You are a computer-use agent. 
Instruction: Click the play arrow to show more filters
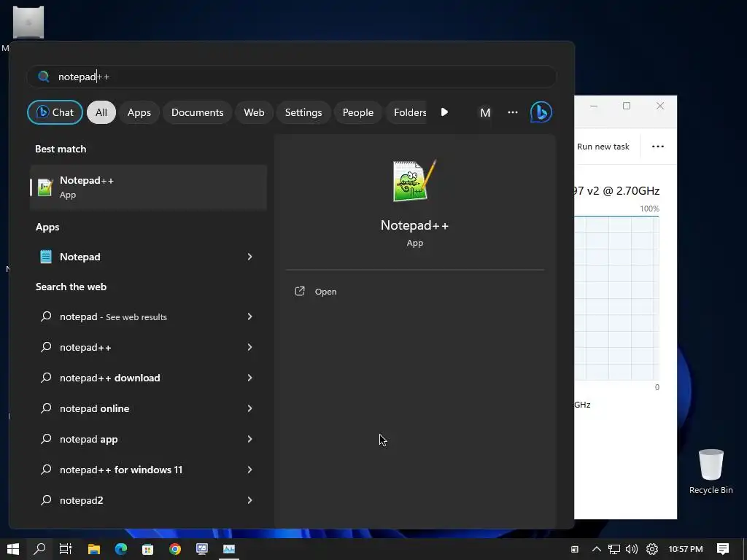(x=444, y=112)
